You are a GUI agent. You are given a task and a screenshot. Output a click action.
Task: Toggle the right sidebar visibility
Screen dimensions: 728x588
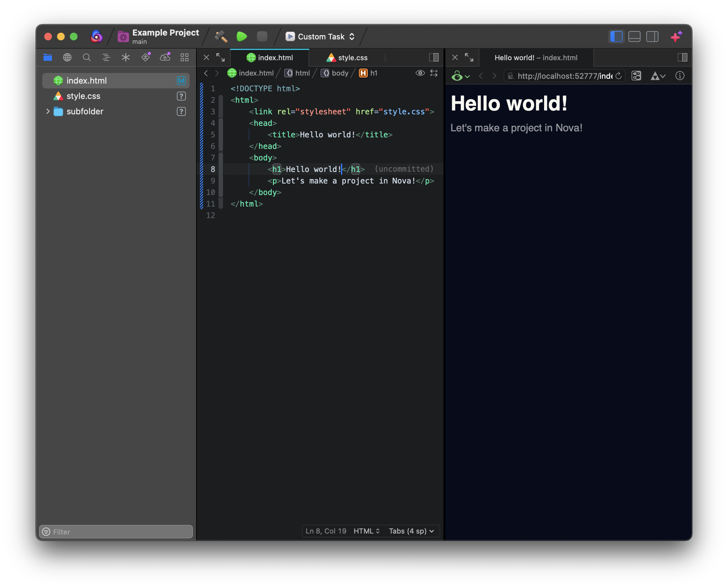(652, 37)
